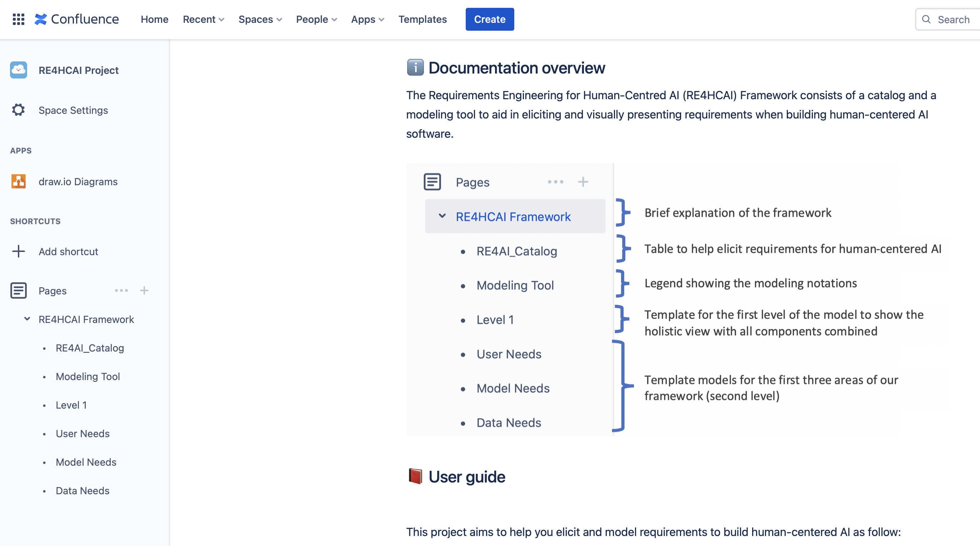Click the sidebar Pages list icon
Viewport: 980px width, 546px height.
coord(18,290)
